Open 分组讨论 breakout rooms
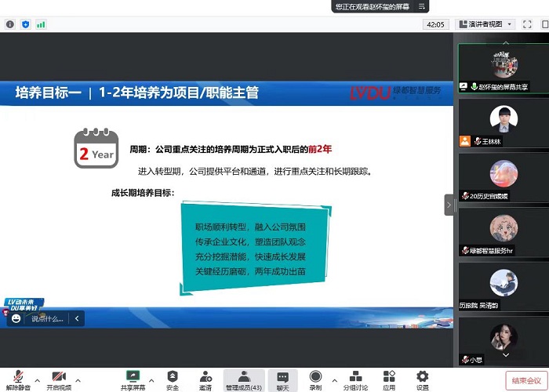 355,377
